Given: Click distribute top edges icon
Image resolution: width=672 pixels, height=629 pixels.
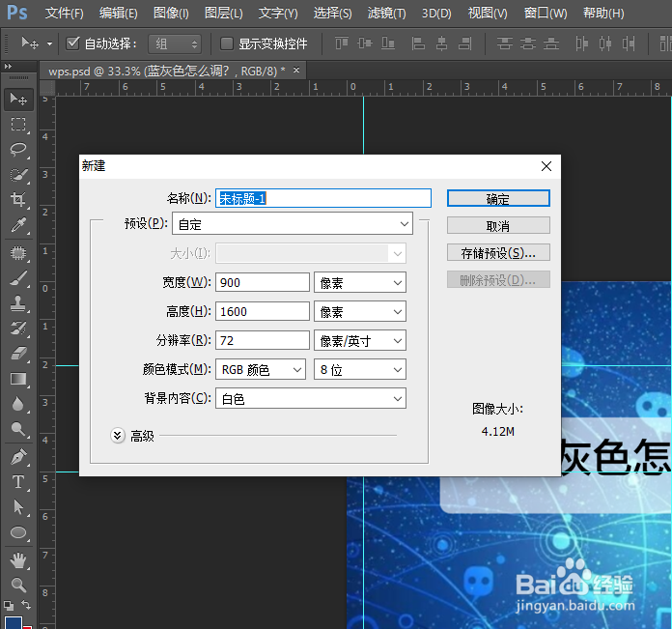Looking at the screenshot, I should point(504,43).
